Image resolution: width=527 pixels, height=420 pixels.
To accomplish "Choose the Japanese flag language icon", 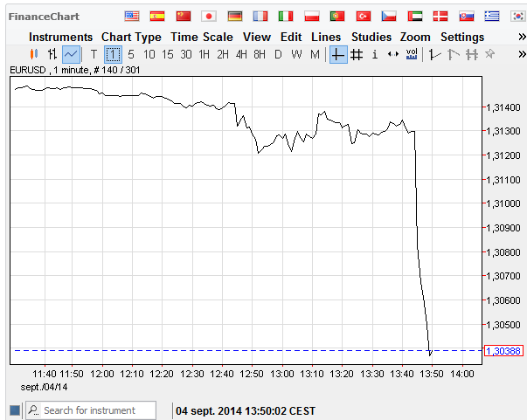I will click(x=209, y=16).
